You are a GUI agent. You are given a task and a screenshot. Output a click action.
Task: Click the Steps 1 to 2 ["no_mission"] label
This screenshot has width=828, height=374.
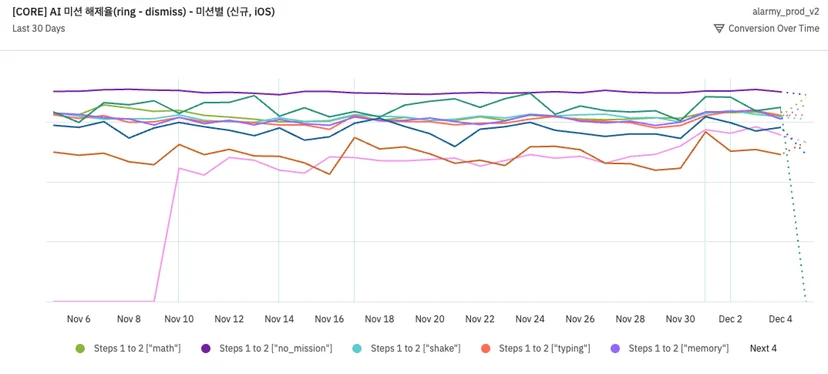[276, 349]
